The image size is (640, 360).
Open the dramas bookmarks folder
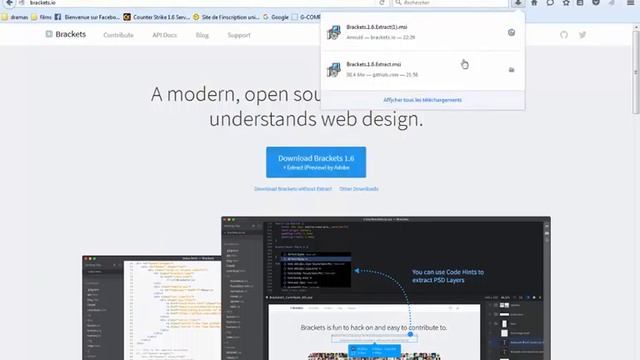(x=15, y=17)
